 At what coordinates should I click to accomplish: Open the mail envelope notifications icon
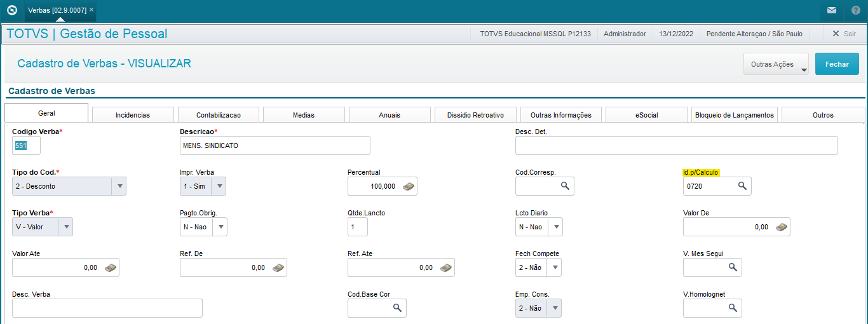[x=831, y=10]
